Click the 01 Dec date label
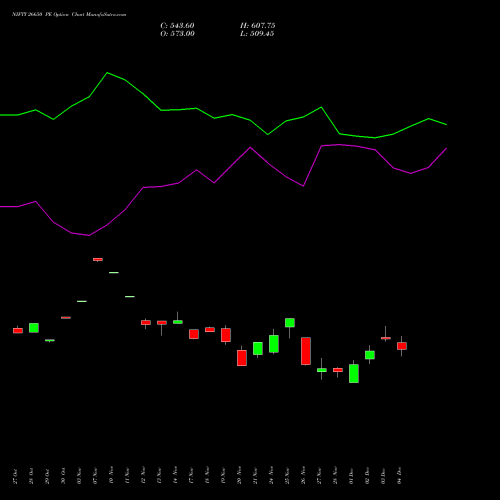The image size is (500, 500). 351,476
